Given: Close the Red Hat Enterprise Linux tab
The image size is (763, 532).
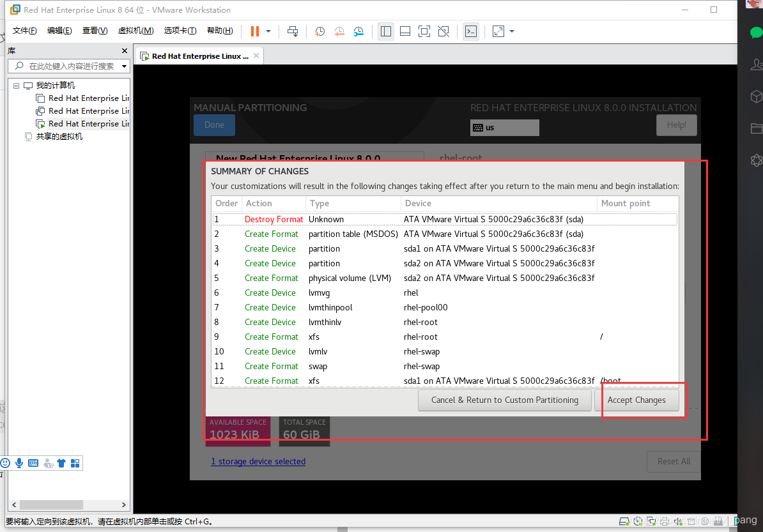Looking at the screenshot, I should 256,56.
